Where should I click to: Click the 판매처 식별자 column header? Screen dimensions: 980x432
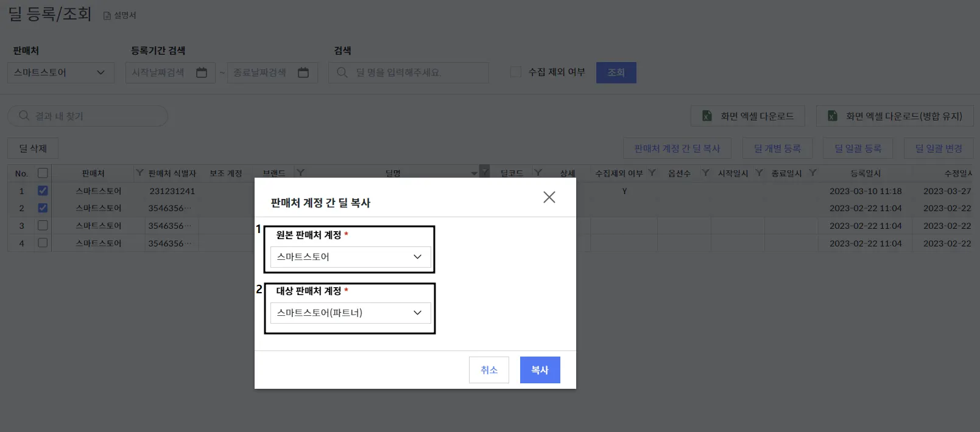pos(172,173)
